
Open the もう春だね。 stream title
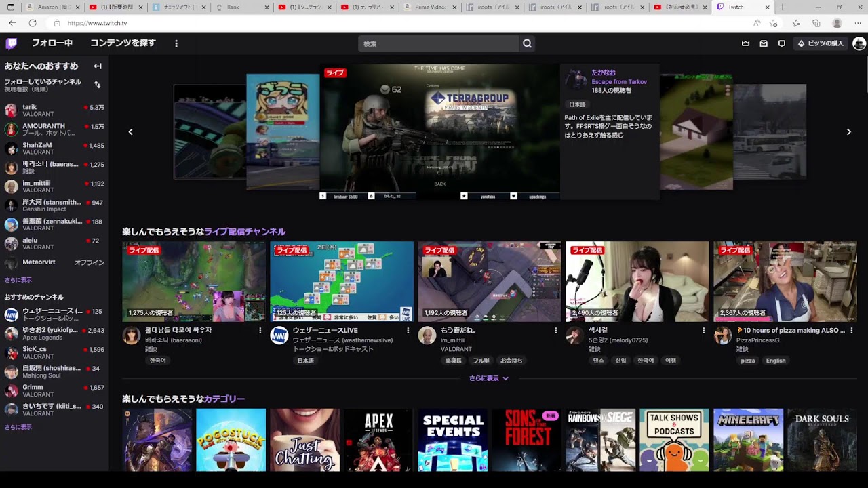tap(458, 331)
